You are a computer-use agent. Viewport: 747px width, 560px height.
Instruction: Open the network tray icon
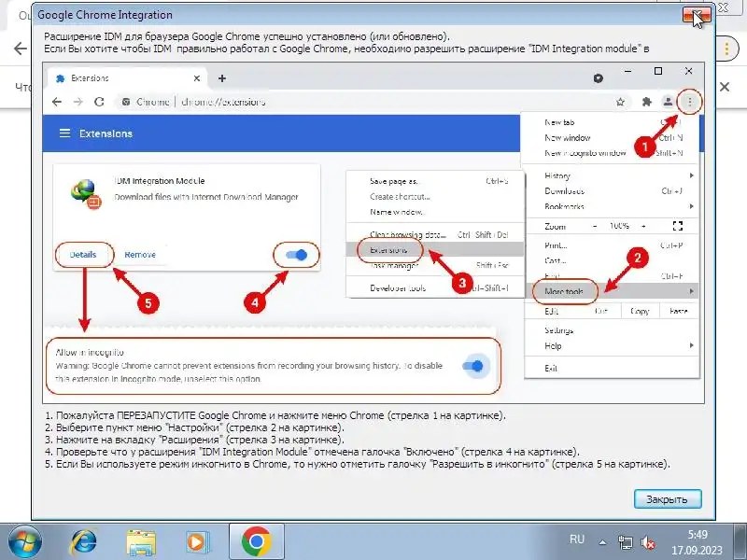click(625, 542)
